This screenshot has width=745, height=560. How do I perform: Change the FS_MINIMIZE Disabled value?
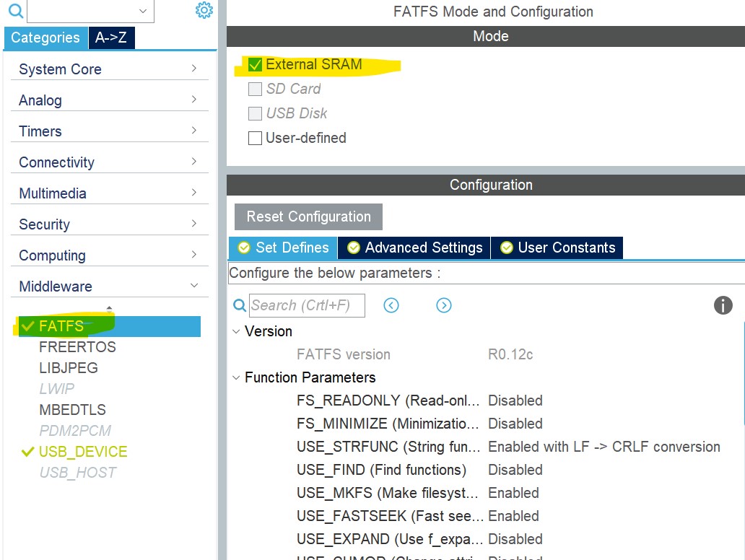click(515, 424)
